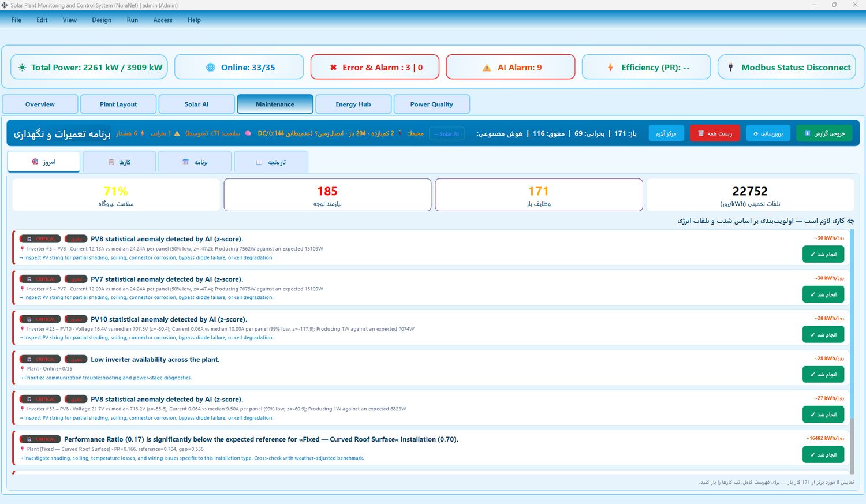Open the Help menu

(x=194, y=20)
